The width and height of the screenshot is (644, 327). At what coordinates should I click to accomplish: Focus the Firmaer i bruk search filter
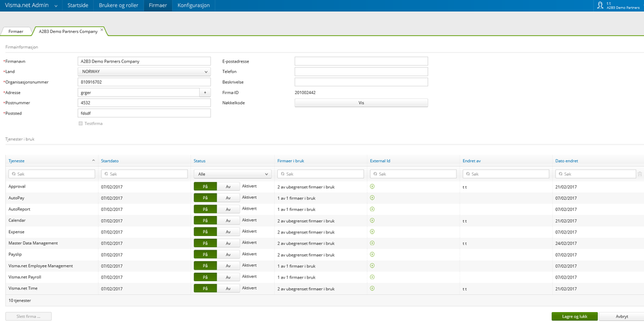[321, 174]
